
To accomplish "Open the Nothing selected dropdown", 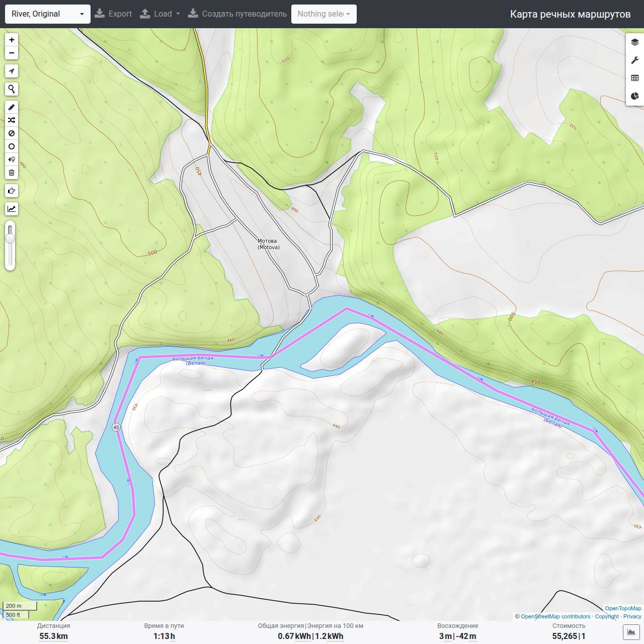I will point(324,14).
